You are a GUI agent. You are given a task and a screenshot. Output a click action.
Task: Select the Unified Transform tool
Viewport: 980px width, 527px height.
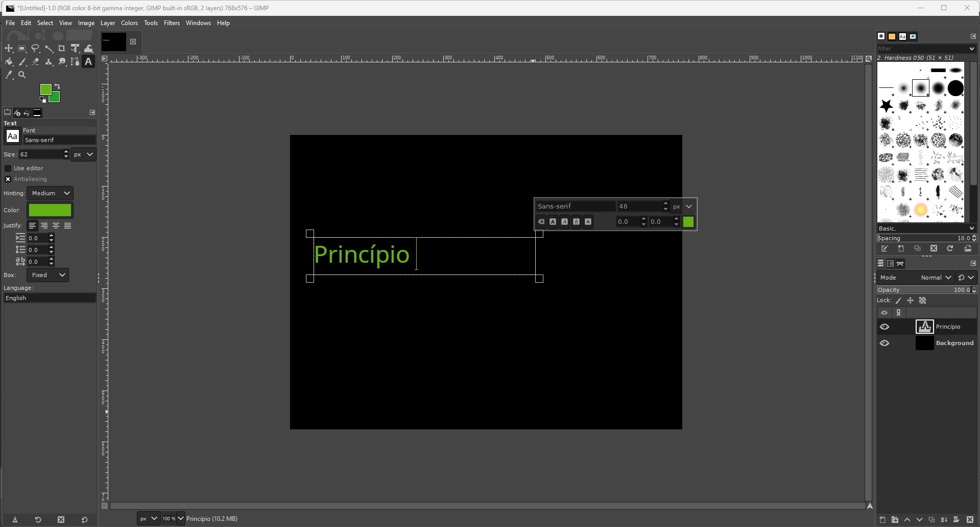(75, 49)
